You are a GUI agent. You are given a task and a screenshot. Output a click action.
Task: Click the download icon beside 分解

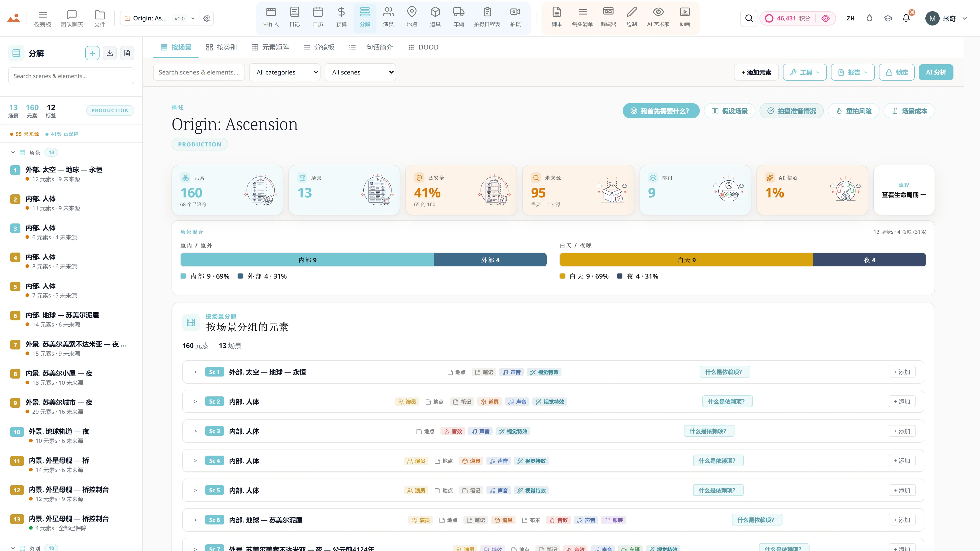pyautogui.click(x=109, y=53)
